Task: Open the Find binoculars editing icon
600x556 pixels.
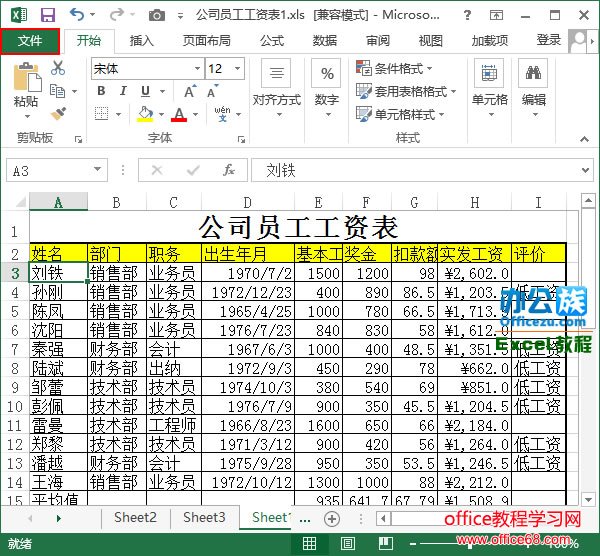Action: [x=533, y=73]
